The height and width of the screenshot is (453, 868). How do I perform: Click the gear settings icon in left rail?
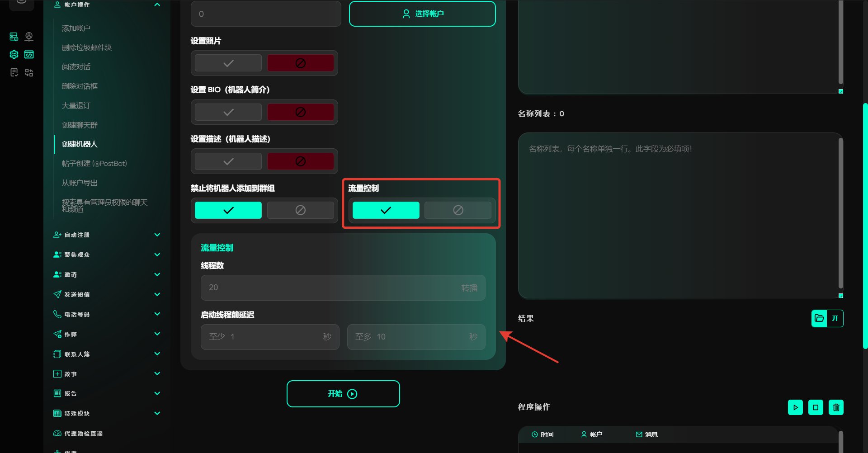(14, 55)
